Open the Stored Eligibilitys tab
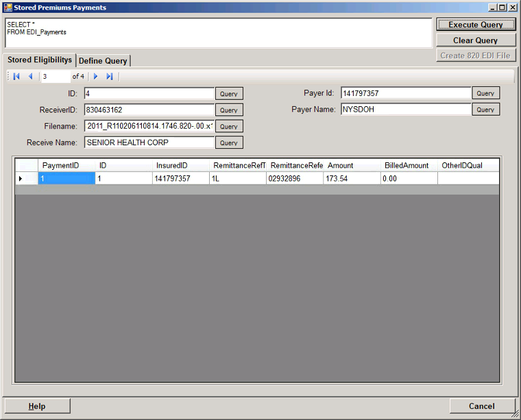 39,60
